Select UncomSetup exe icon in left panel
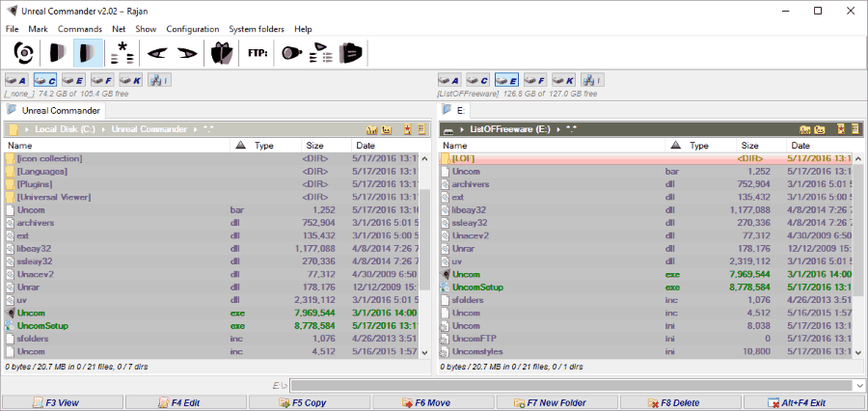Image resolution: width=868 pixels, height=411 pixels. tap(11, 326)
